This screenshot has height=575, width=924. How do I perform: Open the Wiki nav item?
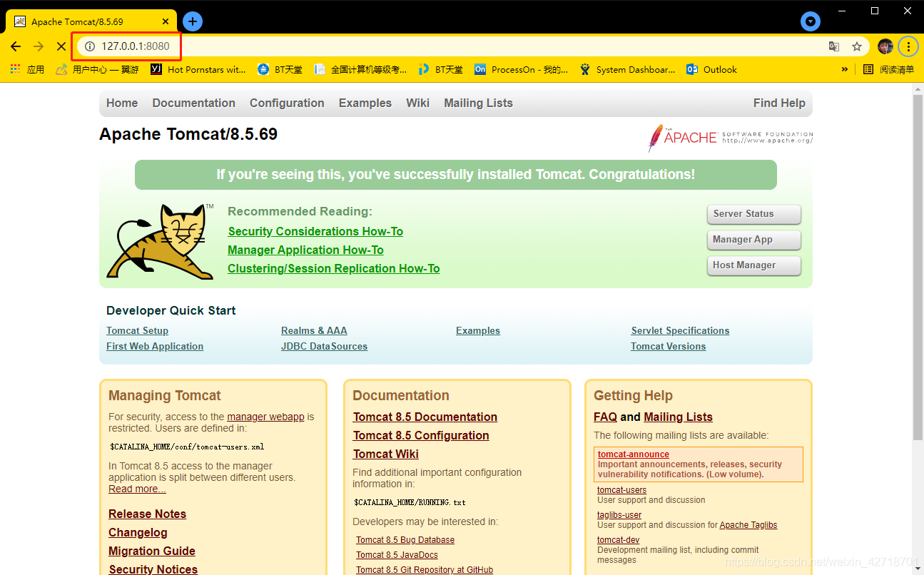tap(417, 103)
